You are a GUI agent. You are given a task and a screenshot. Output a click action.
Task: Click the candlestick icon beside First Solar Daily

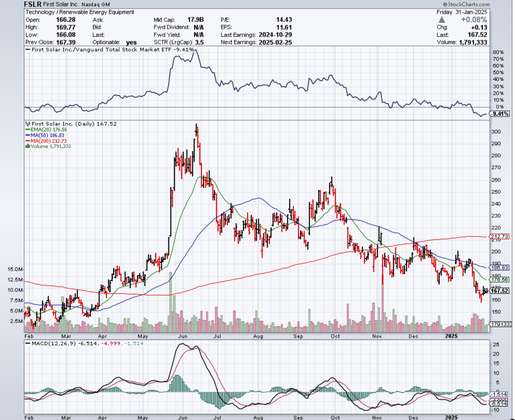[28, 124]
